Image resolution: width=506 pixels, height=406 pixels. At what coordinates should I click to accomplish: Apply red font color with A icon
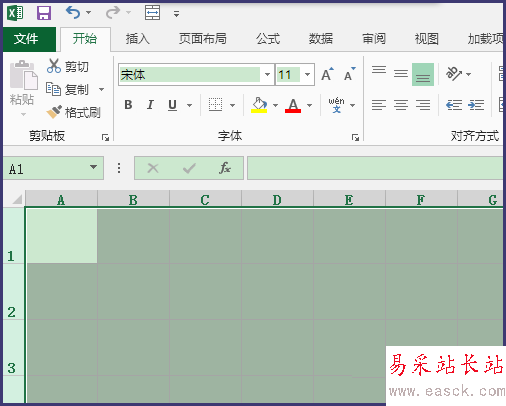point(293,105)
